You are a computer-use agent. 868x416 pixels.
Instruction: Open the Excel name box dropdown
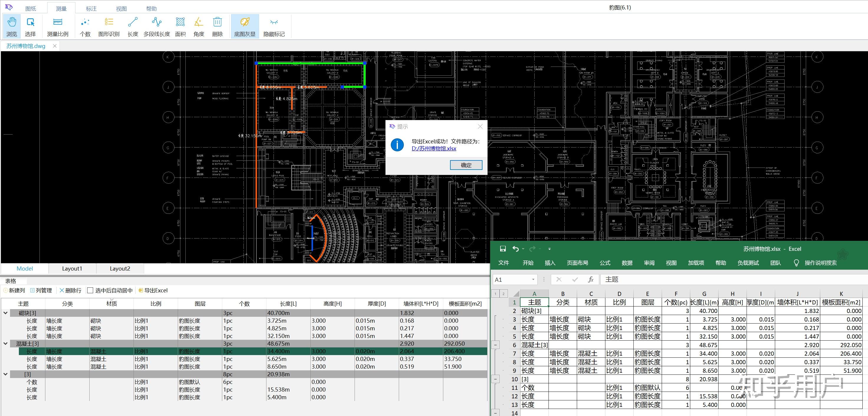point(533,279)
